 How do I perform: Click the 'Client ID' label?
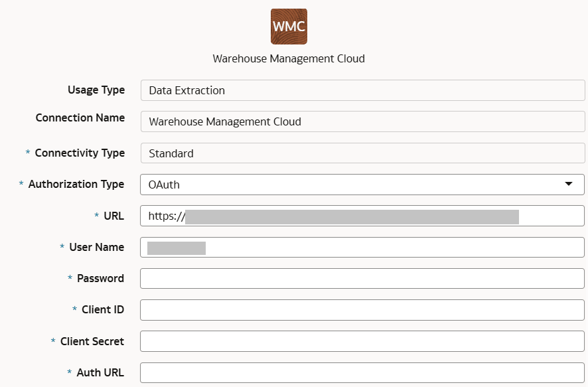[103, 309]
